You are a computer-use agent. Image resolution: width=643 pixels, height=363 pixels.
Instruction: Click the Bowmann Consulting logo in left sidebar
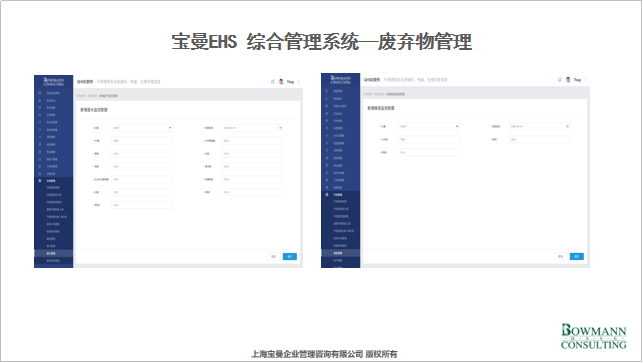(x=54, y=82)
